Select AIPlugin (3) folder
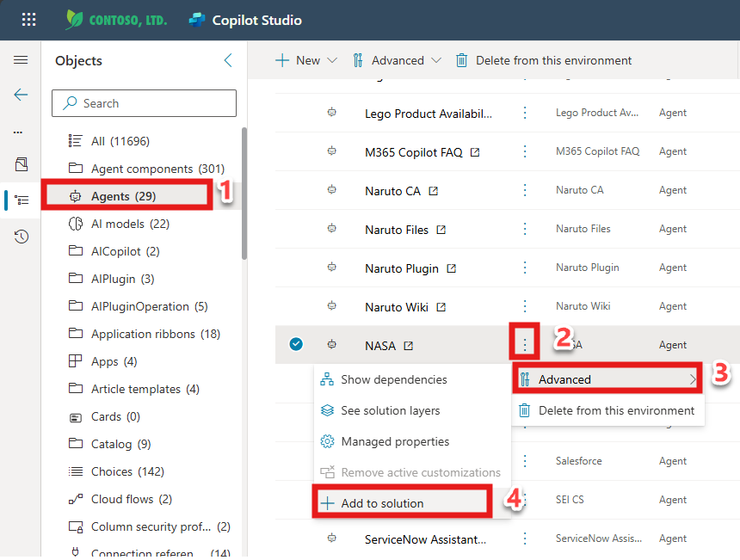The width and height of the screenshot is (740, 560). point(111,279)
